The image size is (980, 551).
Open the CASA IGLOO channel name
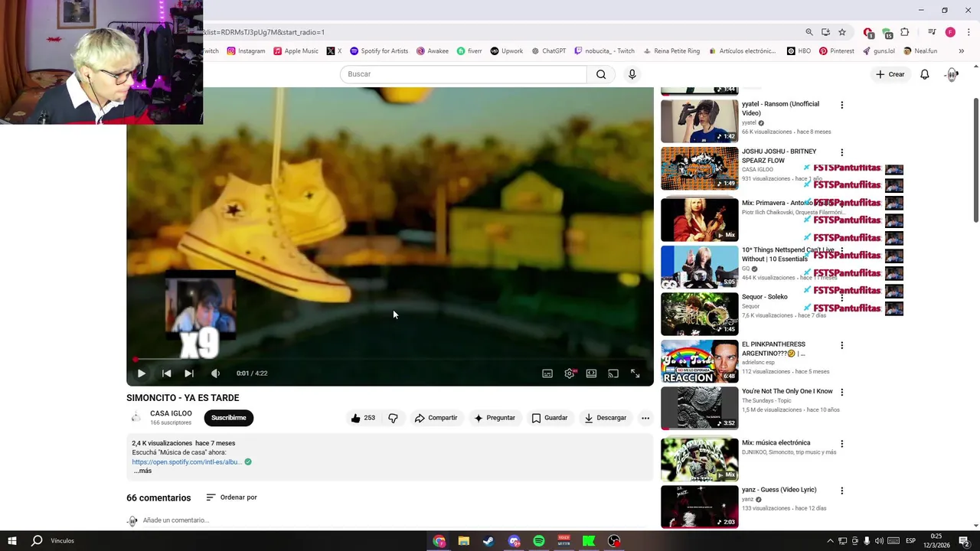171,413
